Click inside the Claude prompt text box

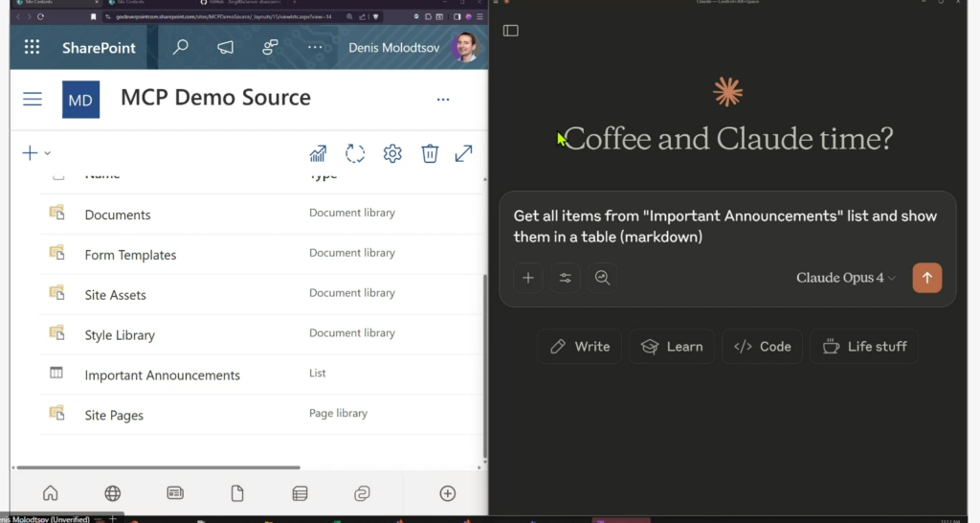point(725,226)
